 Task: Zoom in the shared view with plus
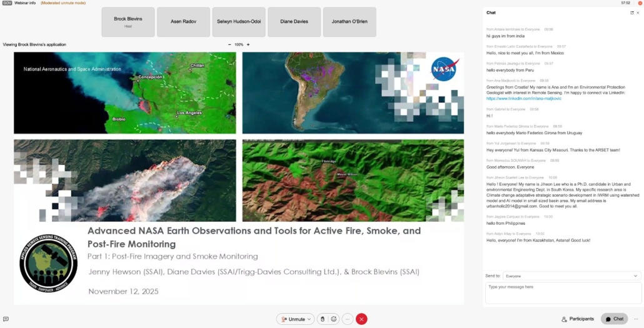point(248,44)
